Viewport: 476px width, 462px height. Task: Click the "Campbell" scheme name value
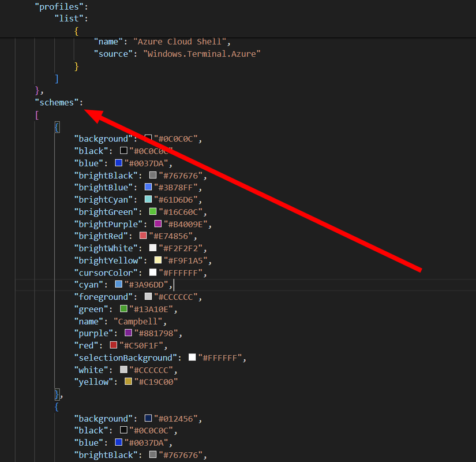point(136,321)
